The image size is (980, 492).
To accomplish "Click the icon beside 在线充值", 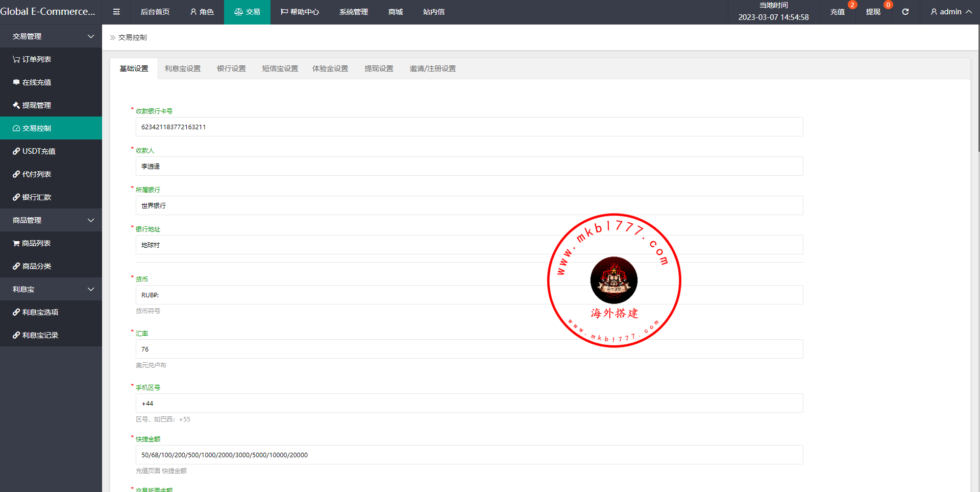I will [16, 82].
